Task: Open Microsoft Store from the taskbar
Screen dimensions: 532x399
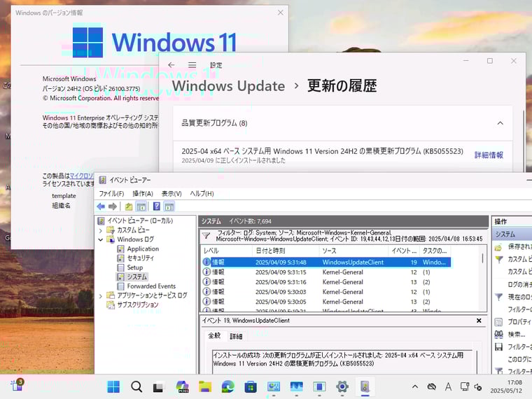Action: [x=251, y=387]
